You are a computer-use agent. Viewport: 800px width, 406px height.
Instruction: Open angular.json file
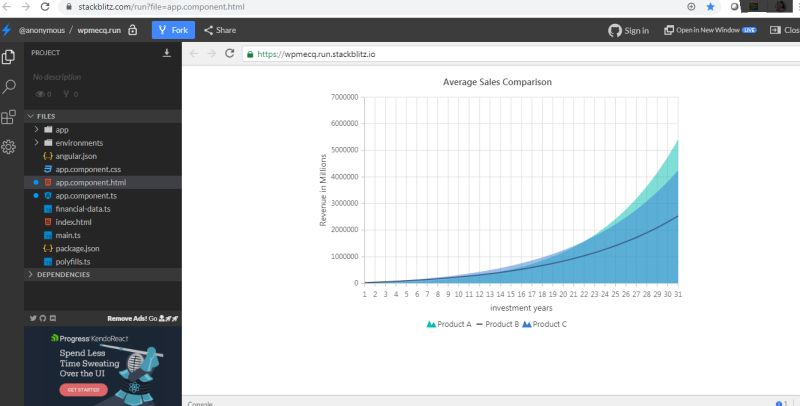(x=103, y=156)
